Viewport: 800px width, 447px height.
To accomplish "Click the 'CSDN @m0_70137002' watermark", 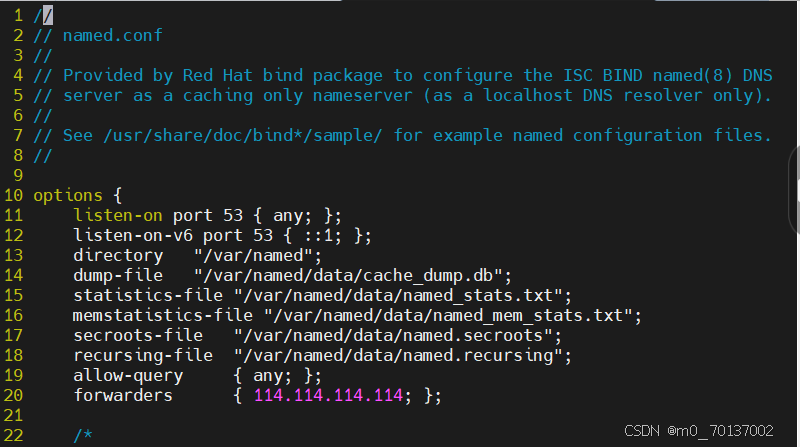I will tap(698, 431).
